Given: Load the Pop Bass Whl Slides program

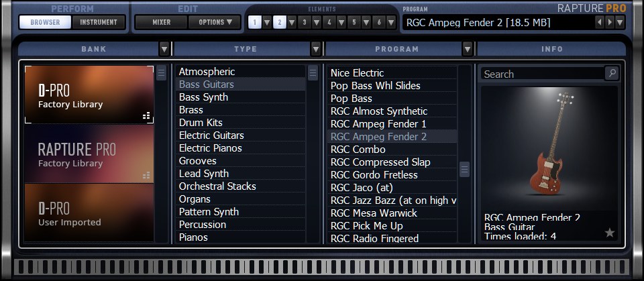Looking at the screenshot, I should tap(392, 85).
